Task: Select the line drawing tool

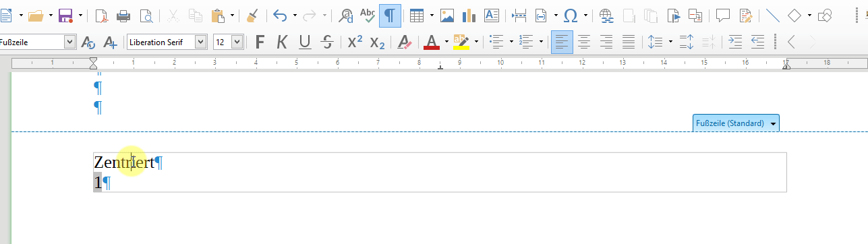Action: [x=773, y=15]
